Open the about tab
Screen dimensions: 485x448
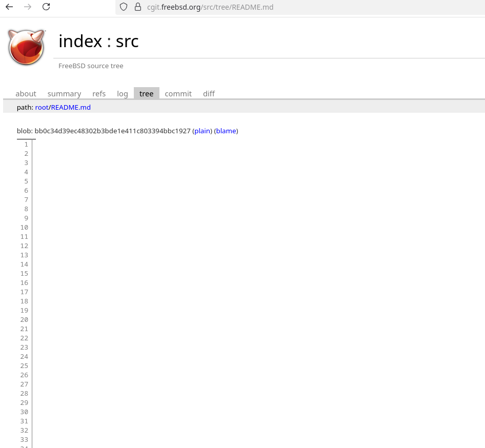26,94
